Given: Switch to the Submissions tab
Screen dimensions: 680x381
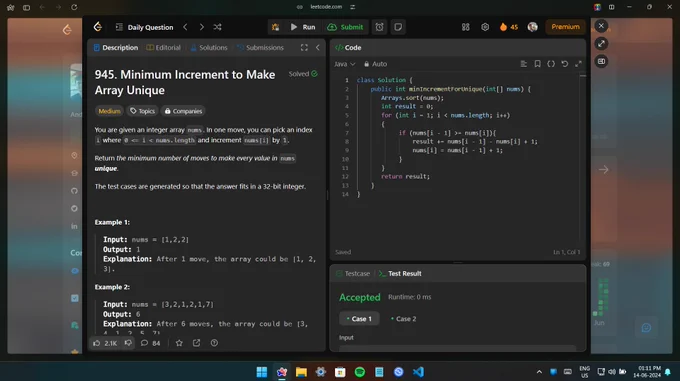Looking at the screenshot, I should point(260,48).
